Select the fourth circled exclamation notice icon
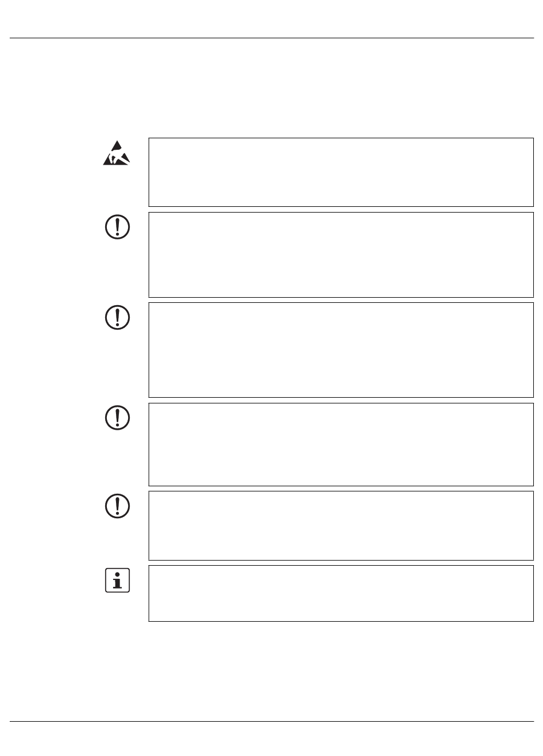The height and width of the screenshot is (756, 543). [x=118, y=505]
